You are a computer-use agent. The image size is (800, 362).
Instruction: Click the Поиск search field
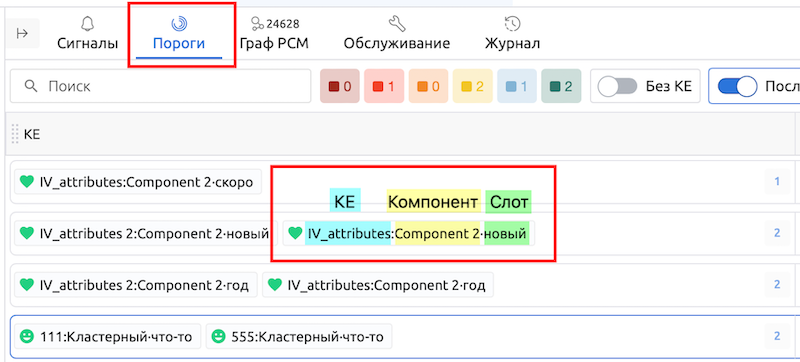[x=160, y=86]
